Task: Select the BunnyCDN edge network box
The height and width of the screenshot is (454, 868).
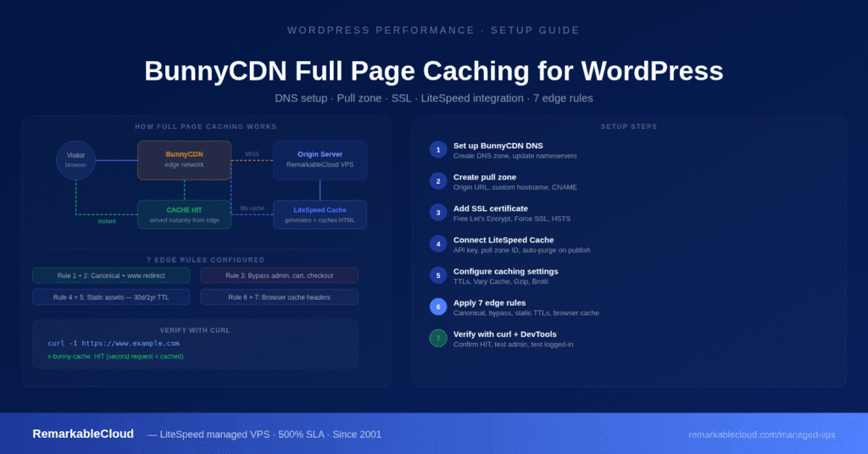Action: (x=184, y=160)
